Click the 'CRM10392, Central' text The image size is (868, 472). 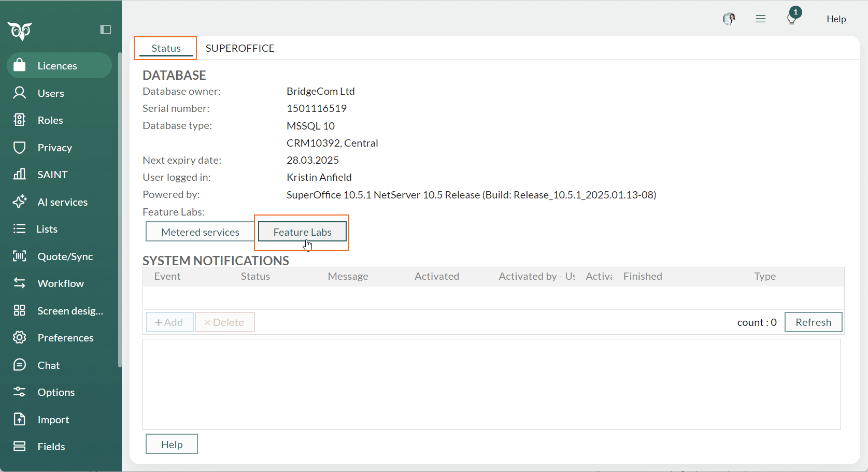(x=332, y=143)
